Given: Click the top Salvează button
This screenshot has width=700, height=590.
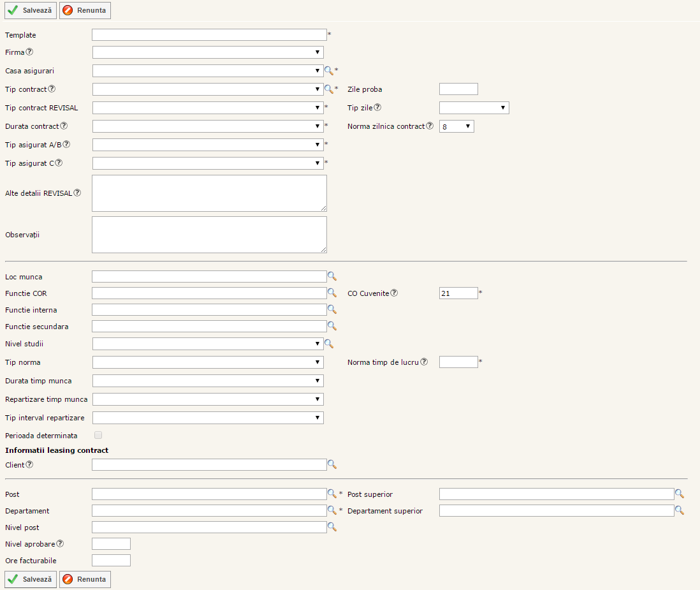Looking at the screenshot, I should 31,10.
